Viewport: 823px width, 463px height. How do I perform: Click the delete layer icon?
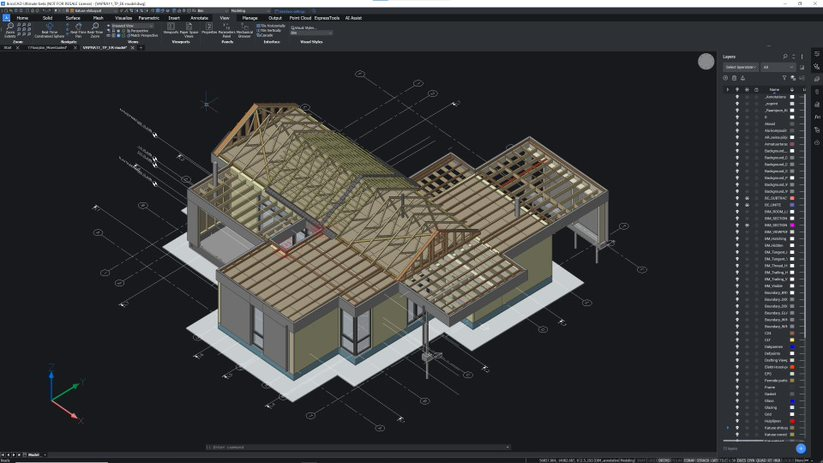734,78
